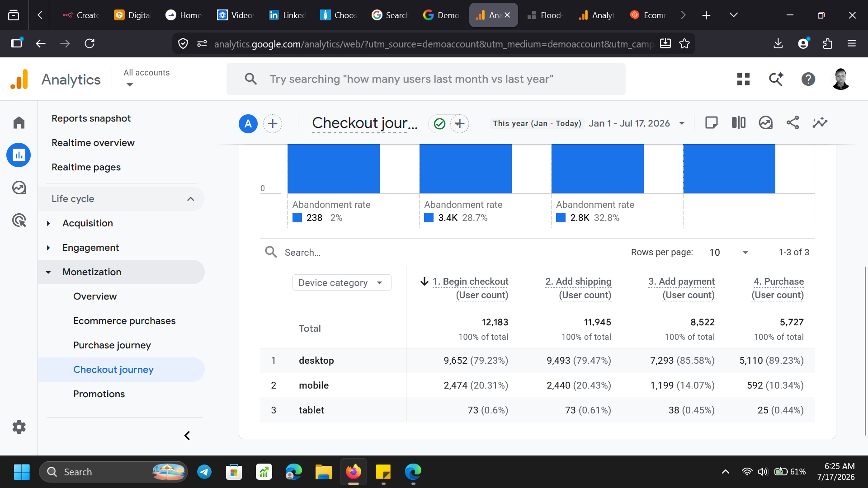The width and height of the screenshot is (868, 488).
Task: Open the Insights sparkline icon
Action: [x=820, y=122]
